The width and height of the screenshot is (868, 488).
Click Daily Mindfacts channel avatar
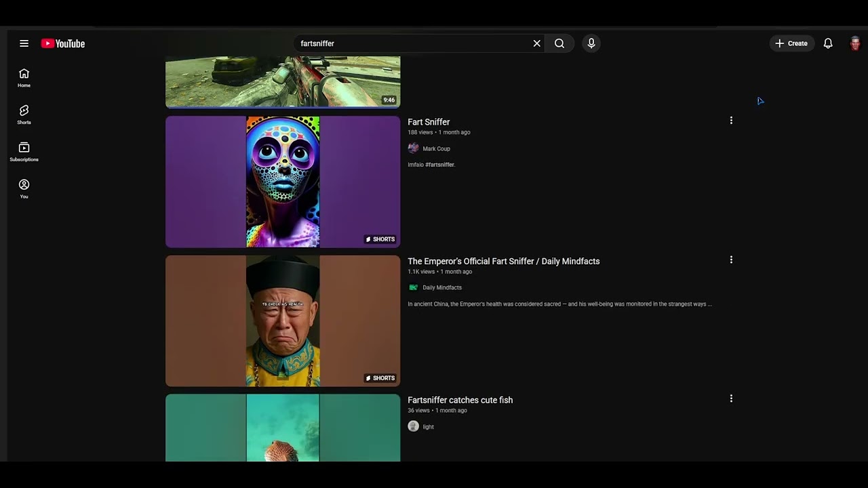tap(413, 287)
